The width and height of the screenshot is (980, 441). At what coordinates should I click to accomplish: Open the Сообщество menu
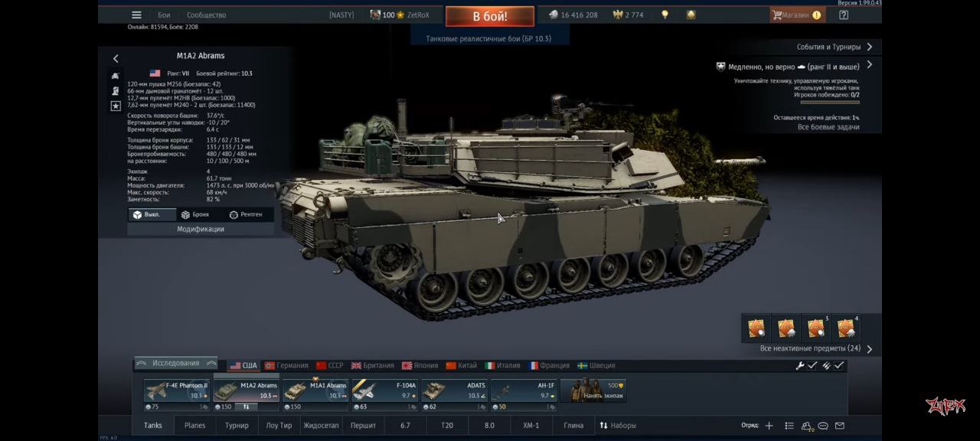207,15
